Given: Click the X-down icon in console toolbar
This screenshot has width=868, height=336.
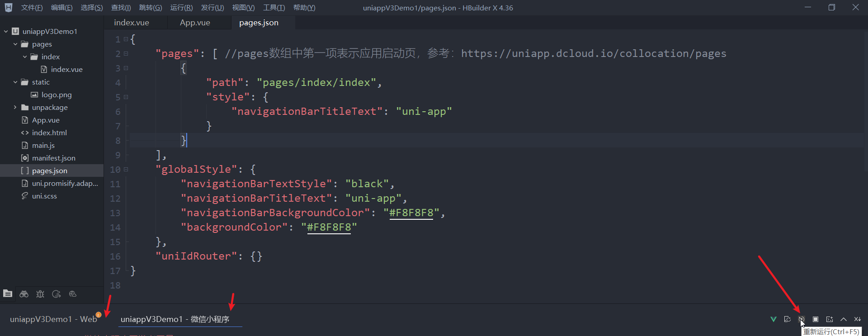Looking at the screenshot, I should [858, 319].
